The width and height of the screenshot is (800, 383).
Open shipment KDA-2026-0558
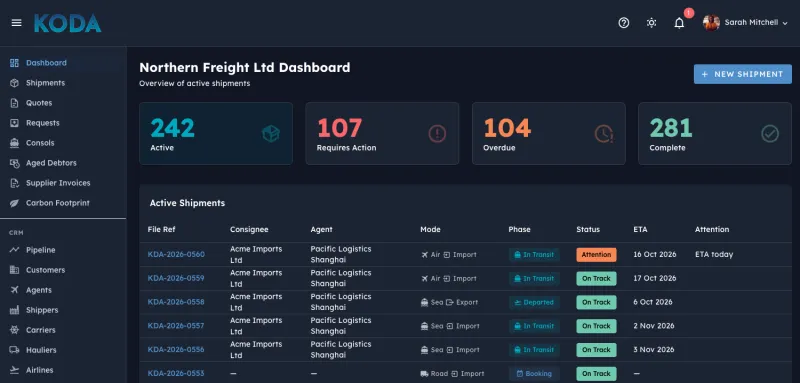point(176,302)
